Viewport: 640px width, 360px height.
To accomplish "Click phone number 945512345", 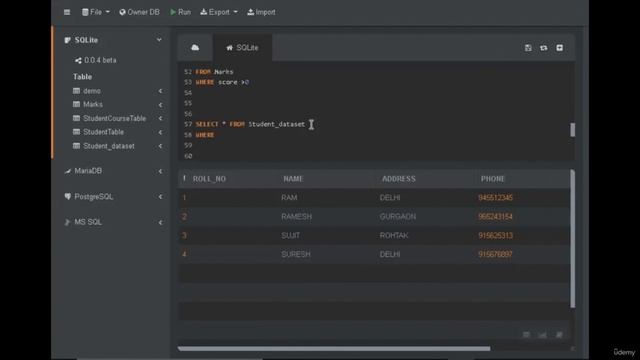I will tap(495, 198).
